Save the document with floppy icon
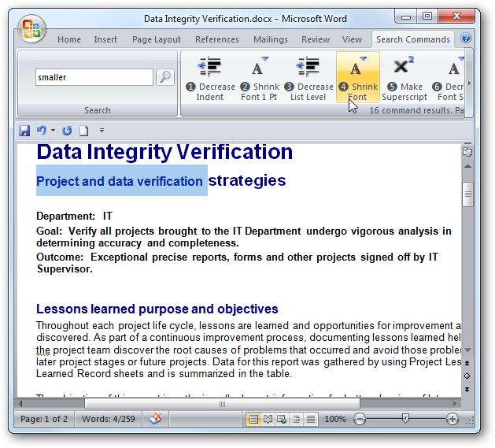This screenshot has width=495, height=448. pyautogui.click(x=24, y=131)
